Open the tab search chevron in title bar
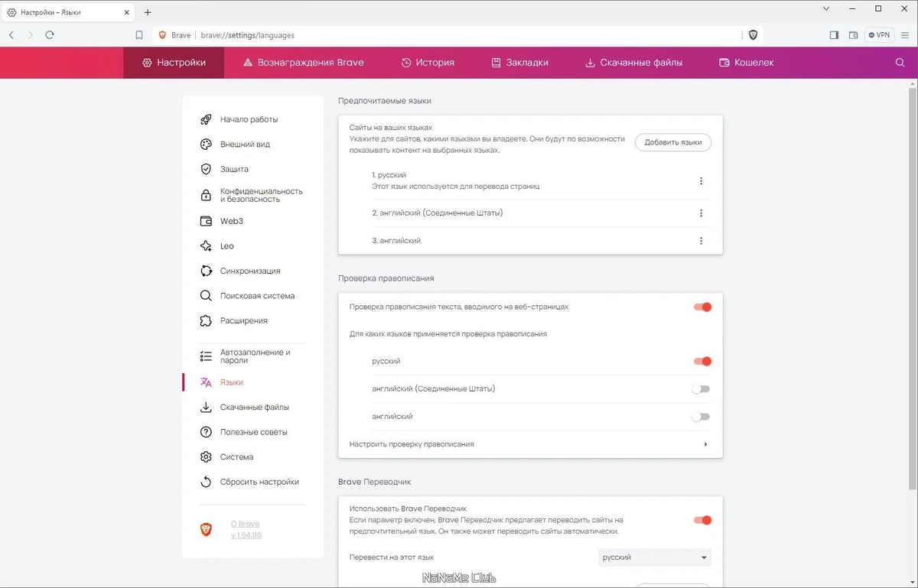 click(826, 8)
